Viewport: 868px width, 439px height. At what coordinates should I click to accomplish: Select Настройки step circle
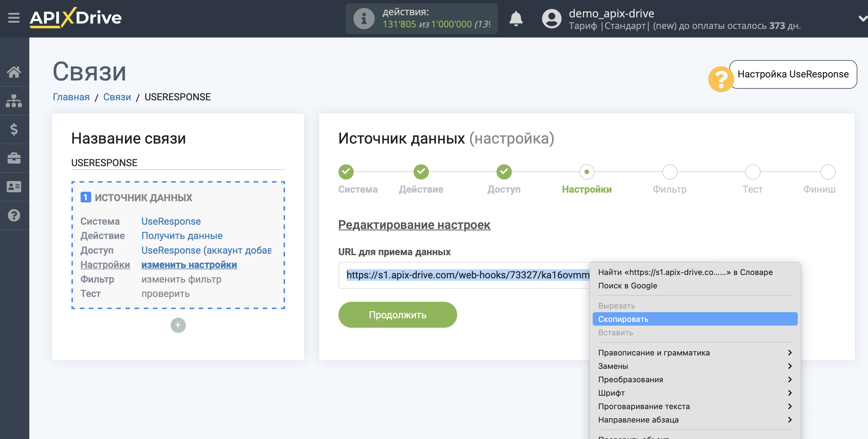587,172
